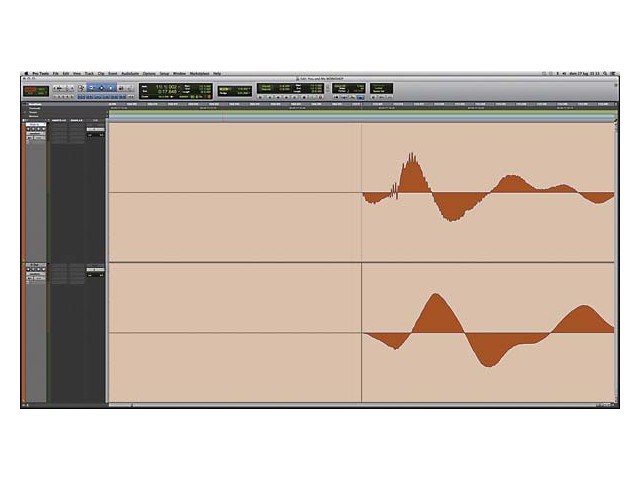Open the bottom track's view selector
The width and height of the screenshot is (640, 480).
36,274
